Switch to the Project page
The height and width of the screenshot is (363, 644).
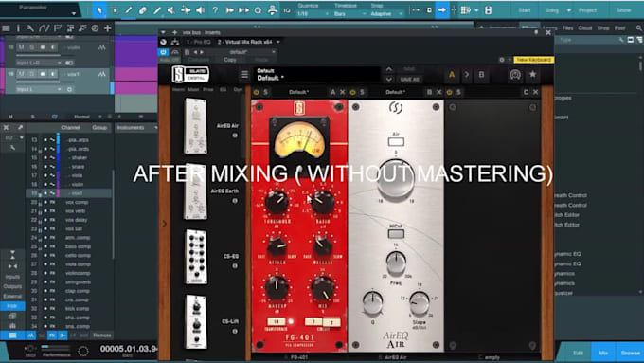pyautogui.click(x=587, y=10)
